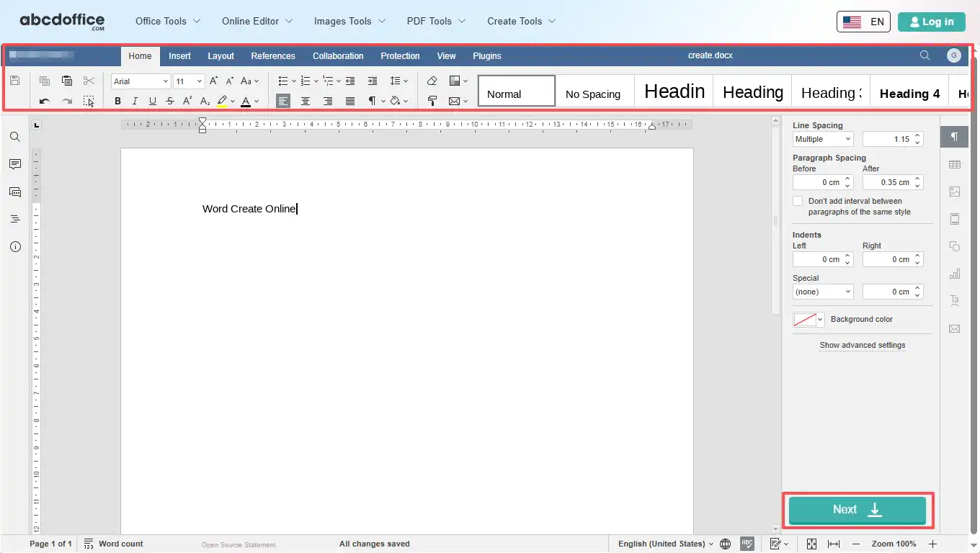This screenshot has height=553, width=980.
Task: Increase font size with the A-up icon
Action: [x=213, y=81]
